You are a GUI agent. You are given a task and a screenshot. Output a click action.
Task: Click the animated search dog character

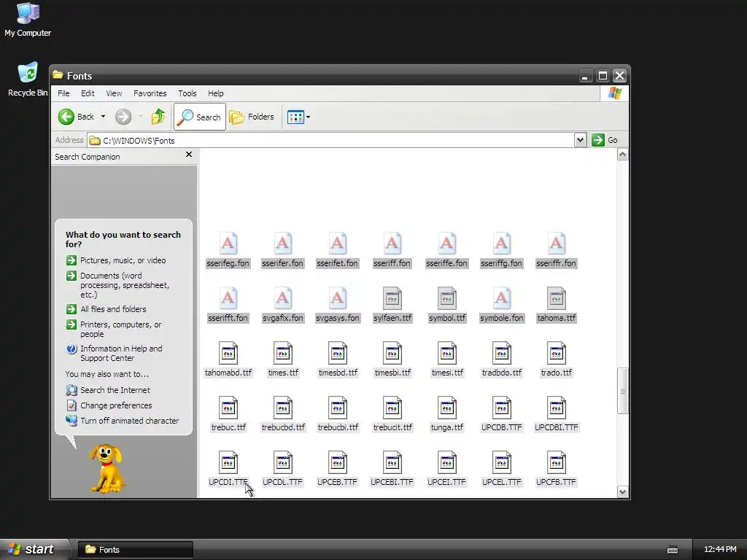point(108,469)
